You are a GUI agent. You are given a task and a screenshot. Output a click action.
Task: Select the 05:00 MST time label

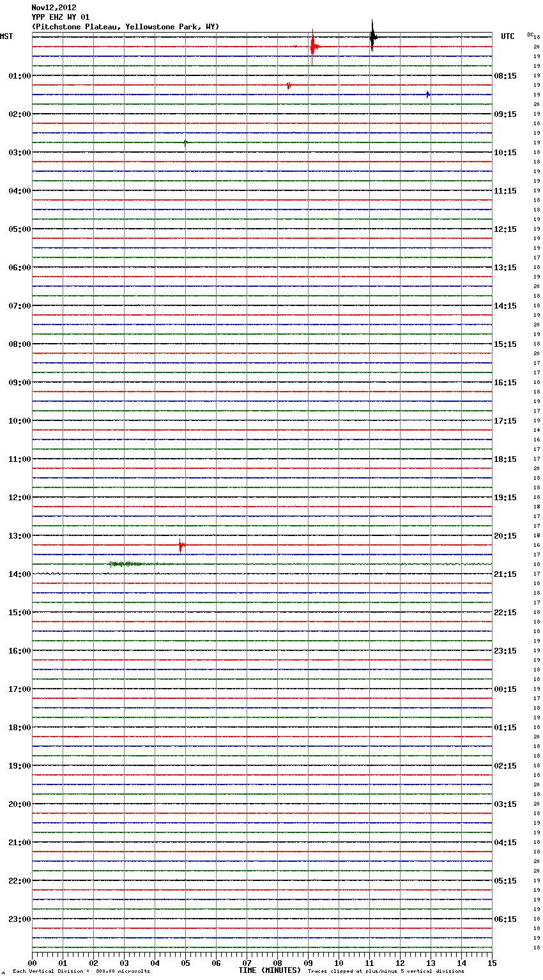(20, 229)
